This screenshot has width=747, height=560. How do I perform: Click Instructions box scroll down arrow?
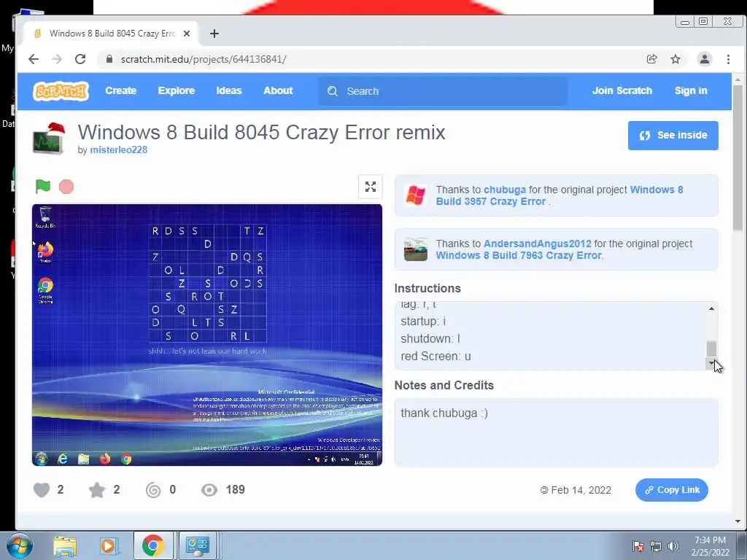tap(711, 363)
